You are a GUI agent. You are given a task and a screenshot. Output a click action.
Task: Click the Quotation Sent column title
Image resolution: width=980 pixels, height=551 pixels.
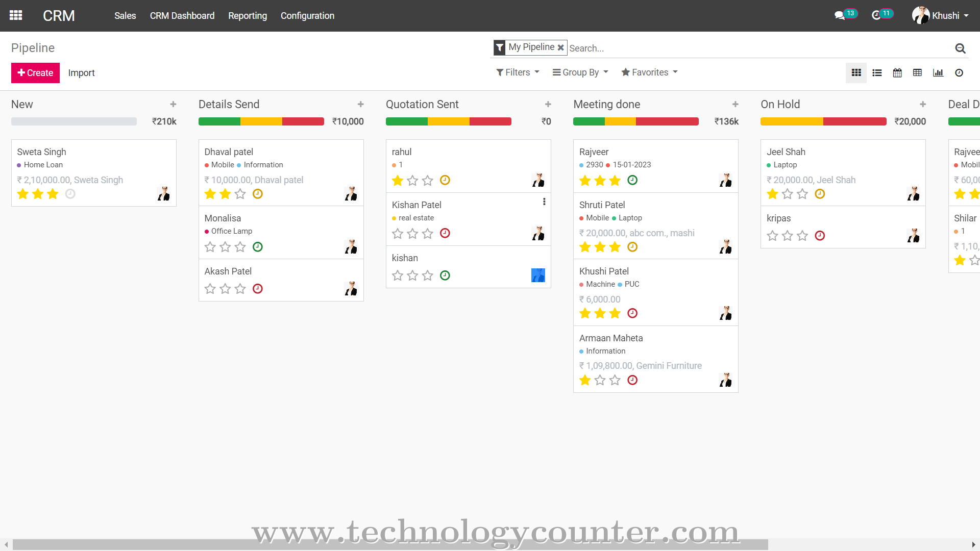point(422,105)
